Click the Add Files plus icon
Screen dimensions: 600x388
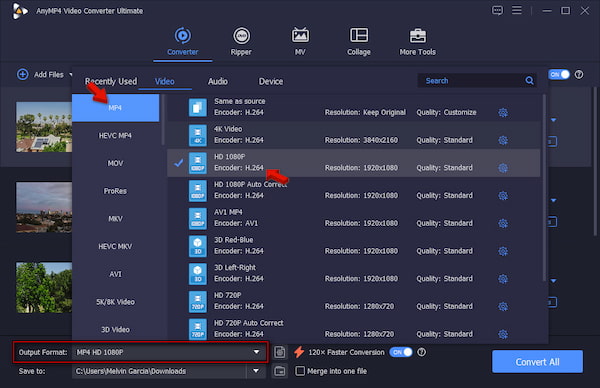[23, 74]
